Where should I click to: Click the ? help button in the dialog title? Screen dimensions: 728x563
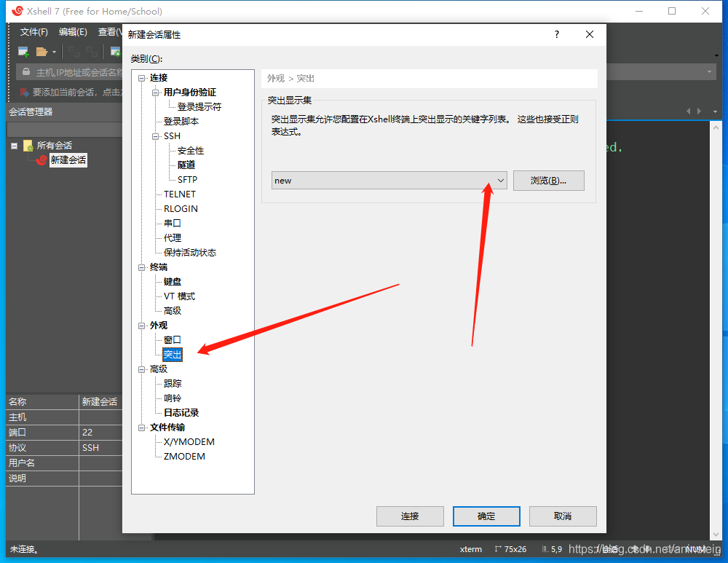(x=557, y=34)
